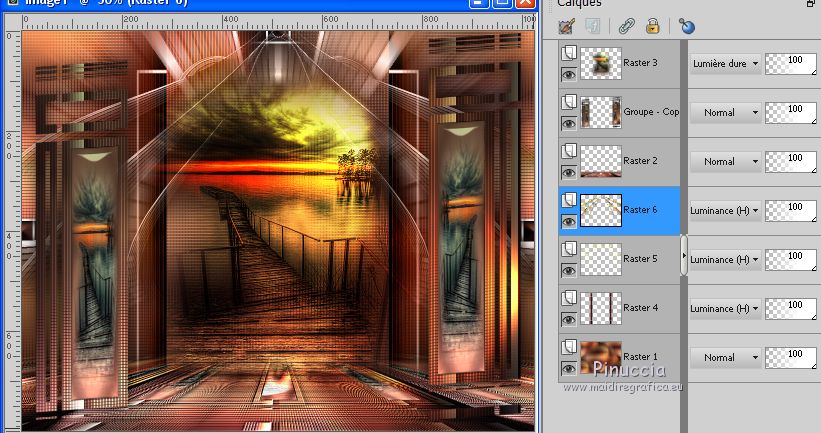Click the padlock lock transparency icon
This screenshot has height=433, width=821.
coord(652,26)
